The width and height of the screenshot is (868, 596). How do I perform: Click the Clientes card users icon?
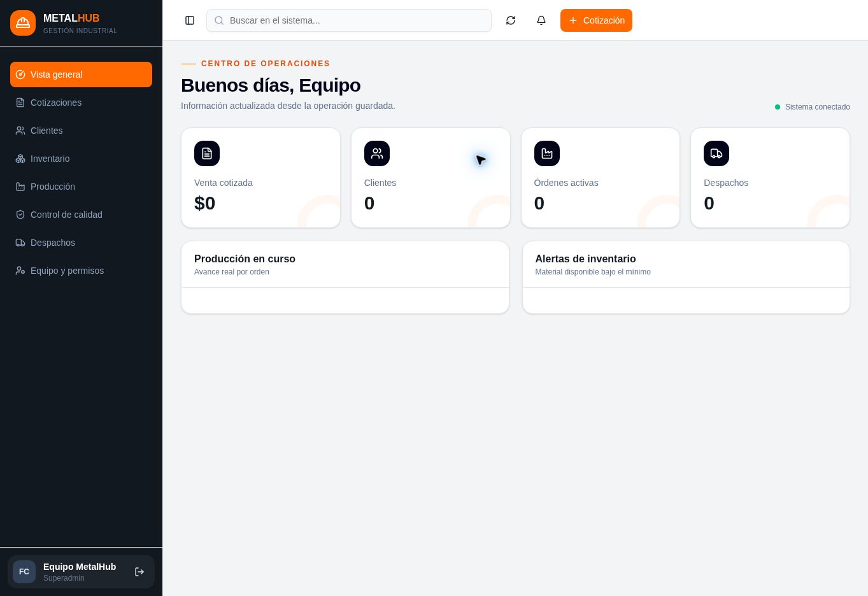377,153
